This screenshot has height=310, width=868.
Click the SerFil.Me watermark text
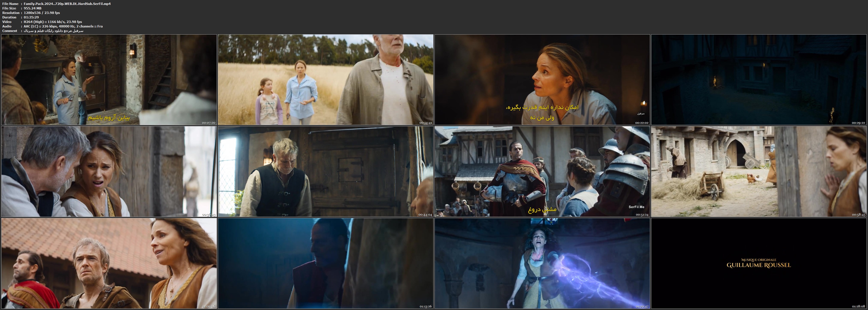[636, 207]
